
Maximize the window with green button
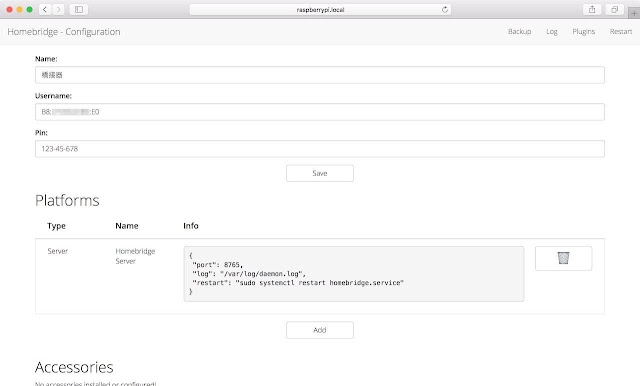click(29, 9)
